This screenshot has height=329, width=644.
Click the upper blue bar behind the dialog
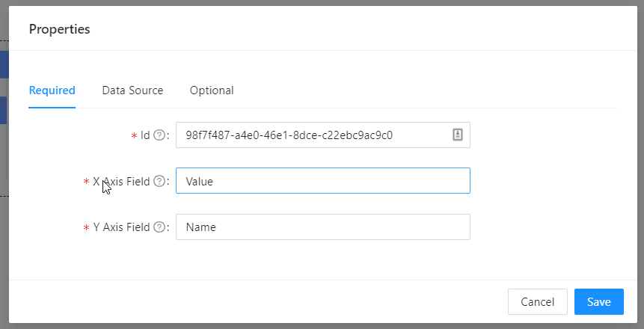point(4,65)
